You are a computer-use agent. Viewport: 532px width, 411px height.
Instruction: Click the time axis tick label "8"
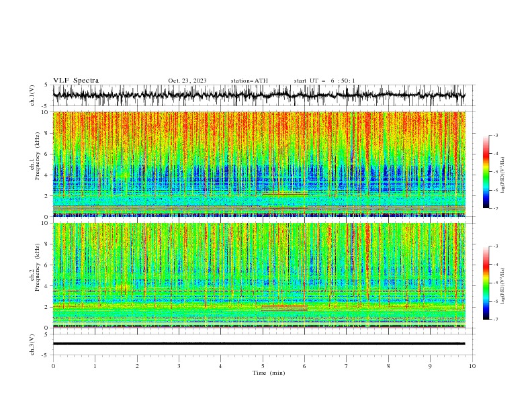click(x=388, y=366)
